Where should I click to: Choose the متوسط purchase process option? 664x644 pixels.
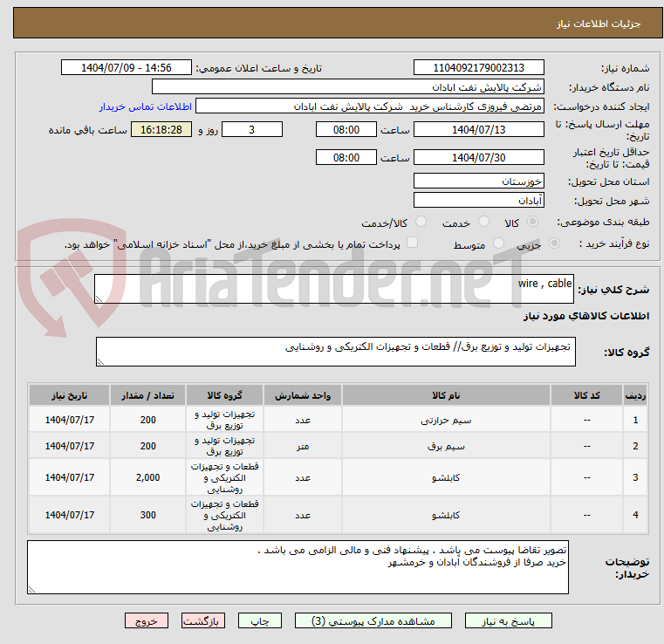pyautogui.click(x=499, y=243)
